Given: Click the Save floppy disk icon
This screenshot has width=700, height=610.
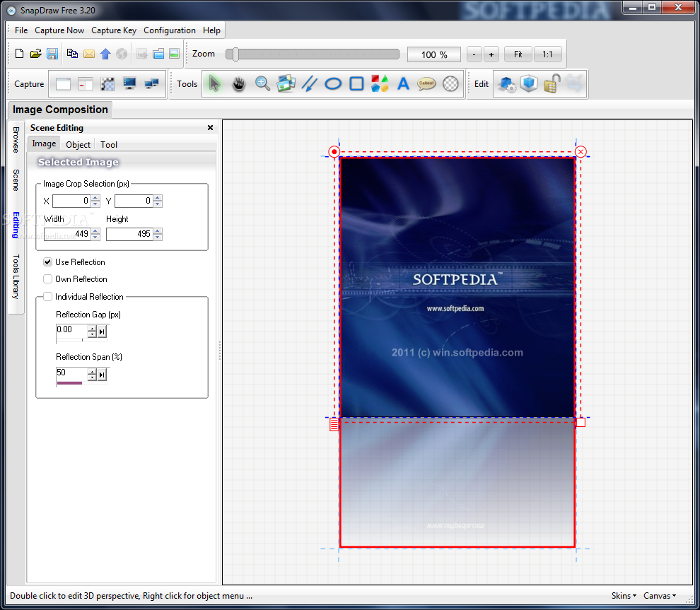Looking at the screenshot, I should 52,54.
